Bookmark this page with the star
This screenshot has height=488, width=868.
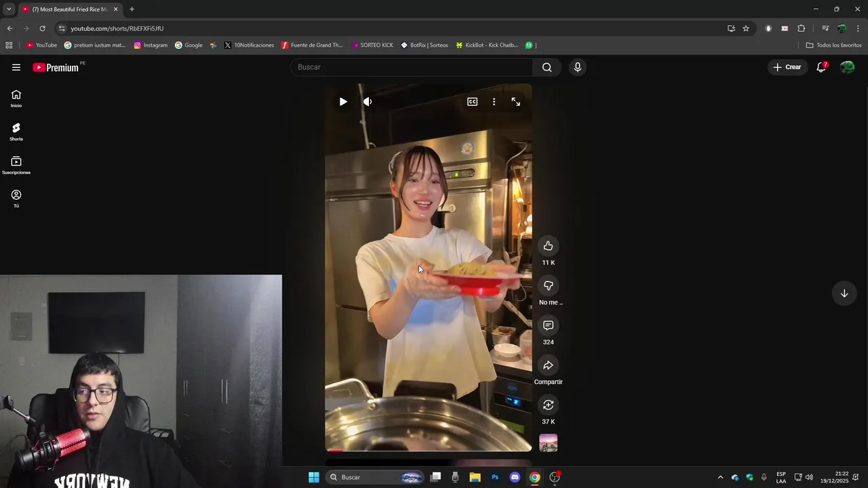click(x=746, y=28)
